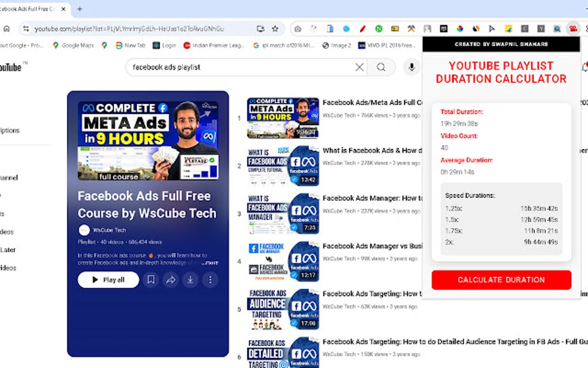
Task: Expand the playlist description with the more link
Action: 209,262
